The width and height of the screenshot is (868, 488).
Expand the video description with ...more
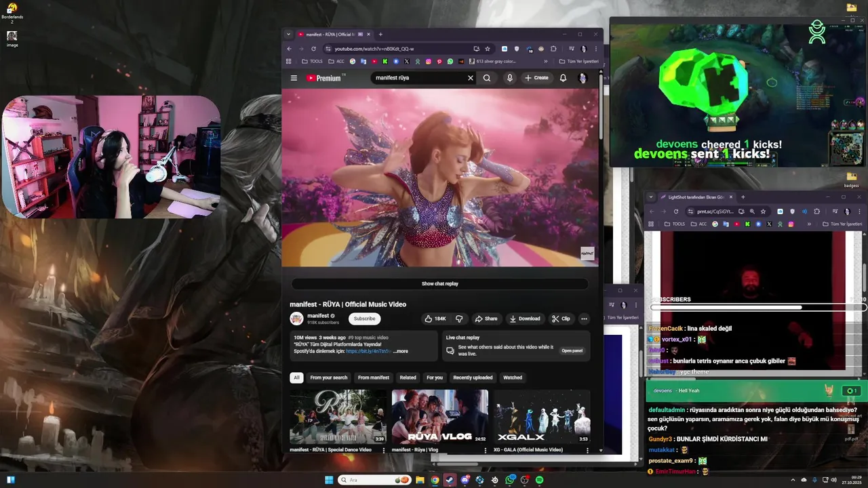click(400, 351)
